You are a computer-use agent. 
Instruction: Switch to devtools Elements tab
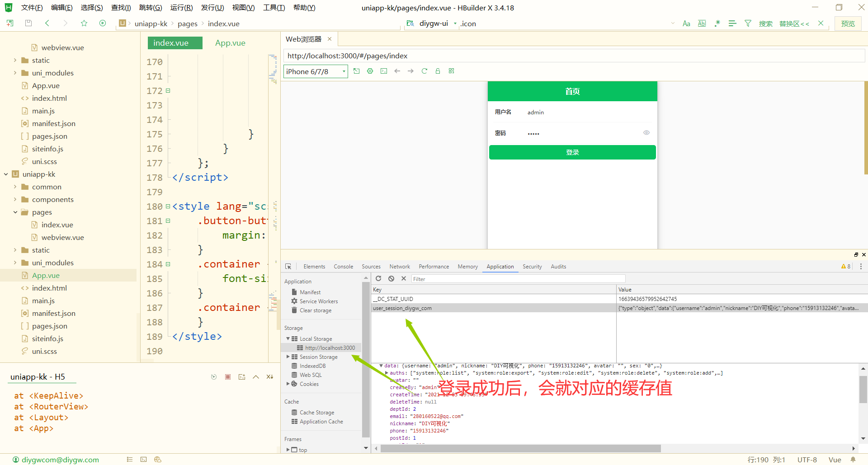[314, 267]
